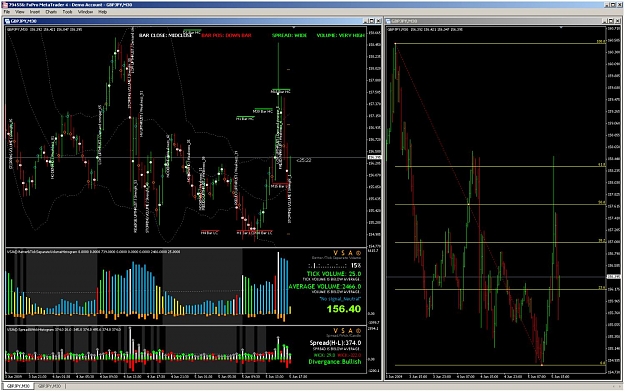Select the 100.0 Fibonacci level line
The height and width of the screenshot is (392, 625).
pyautogui.click(x=500, y=43)
